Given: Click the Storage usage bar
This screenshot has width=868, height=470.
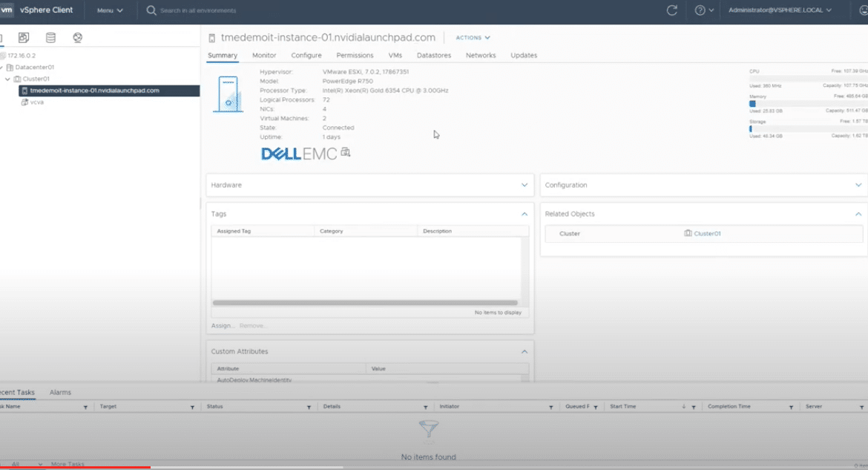Looking at the screenshot, I should tap(808, 128).
